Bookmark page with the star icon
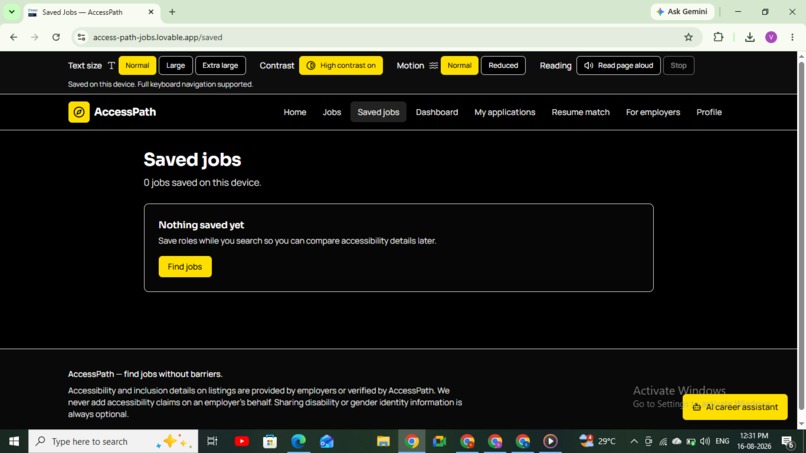The height and width of the screenshot is (453, 806). click(688, 37)
